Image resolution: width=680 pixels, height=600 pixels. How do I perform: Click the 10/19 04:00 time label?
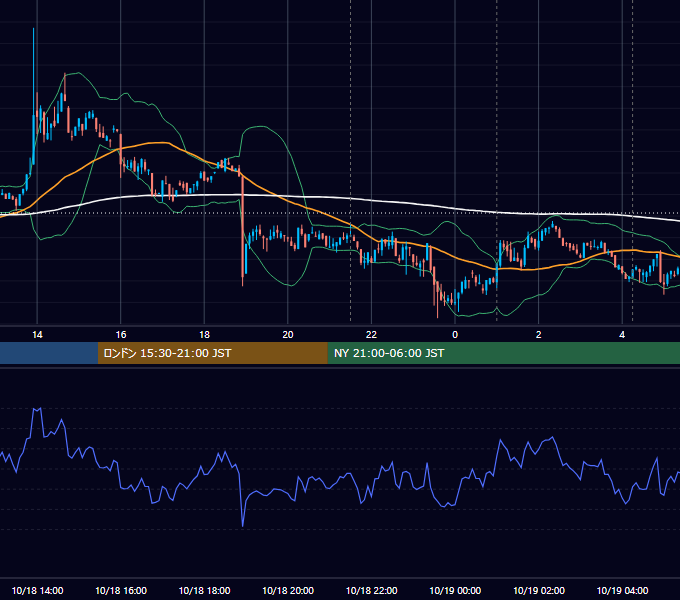click(622, 590)
